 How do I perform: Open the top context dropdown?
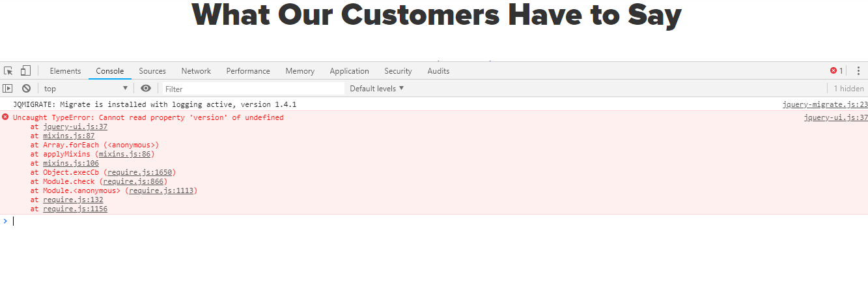pos(86,88)
